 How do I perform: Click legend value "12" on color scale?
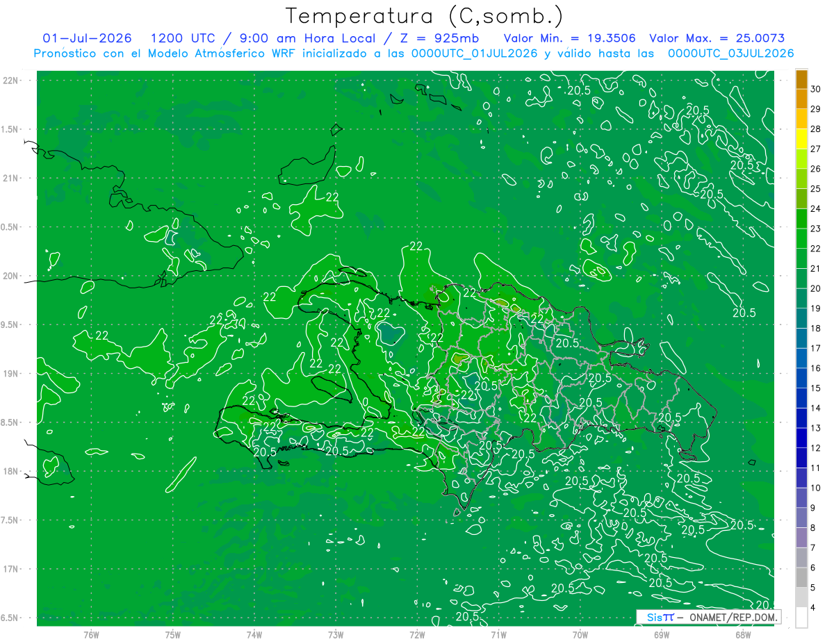tap(816, 448)
